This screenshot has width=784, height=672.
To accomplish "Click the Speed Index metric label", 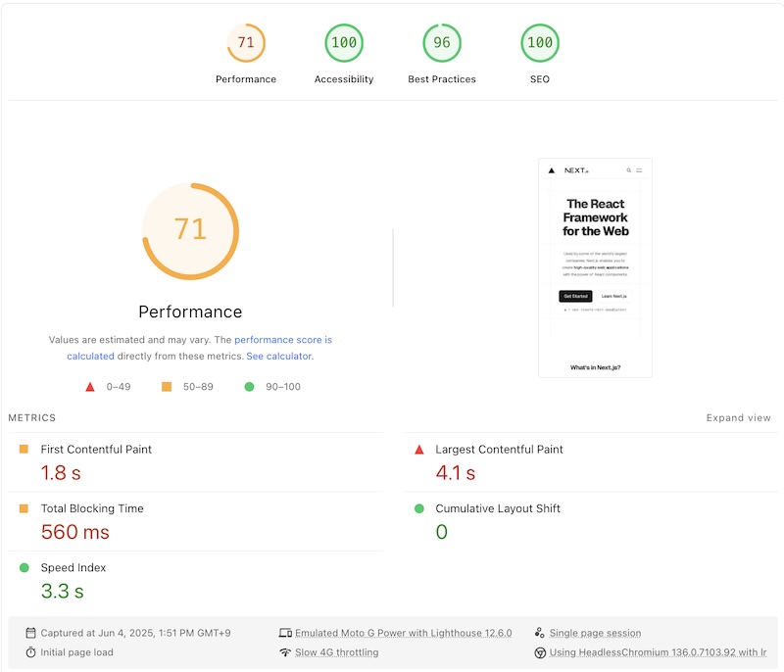I will 73,567.
